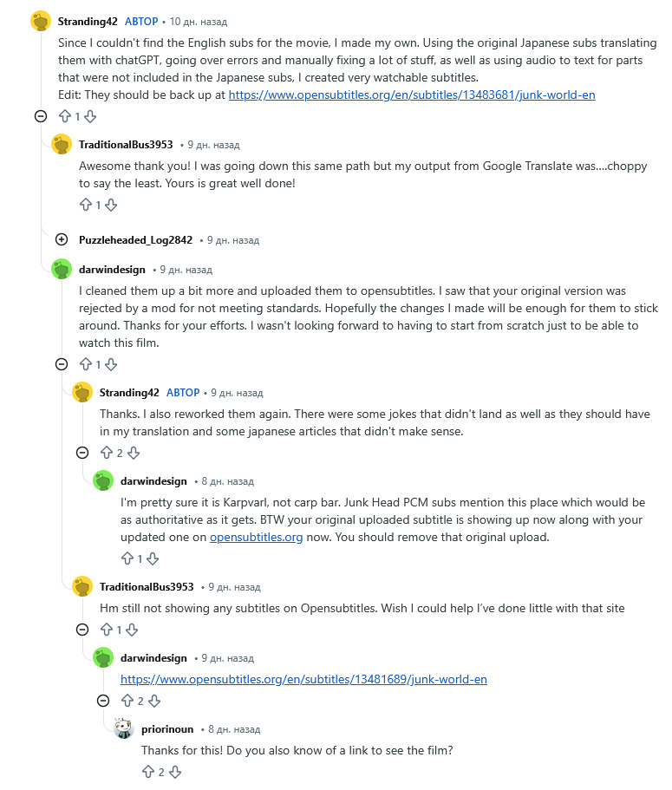This screenshot has width=672, height=790.
Task: Expand collapsed Puzzleheaded_Log2842 comment
Action: pyautogui.click(x=61, y=239)
